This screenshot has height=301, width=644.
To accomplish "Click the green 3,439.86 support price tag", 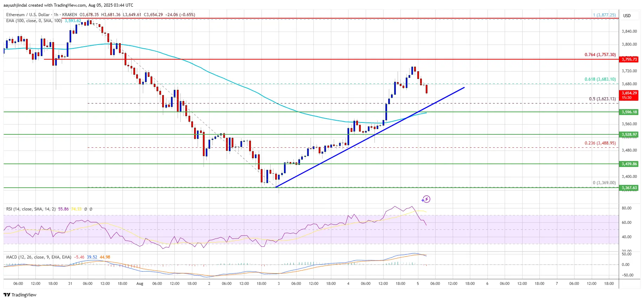I will 629,164.
